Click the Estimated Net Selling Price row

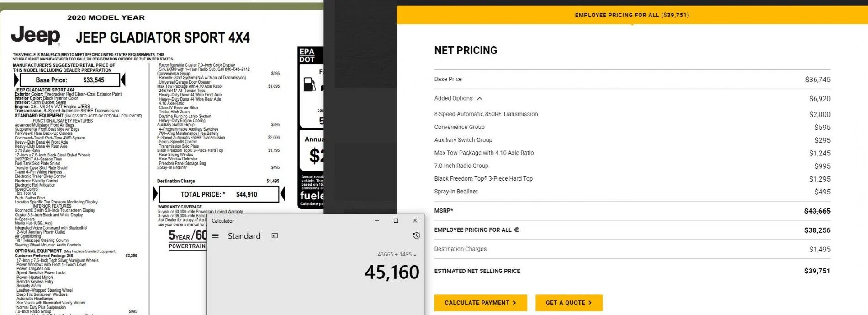point(632,271)
